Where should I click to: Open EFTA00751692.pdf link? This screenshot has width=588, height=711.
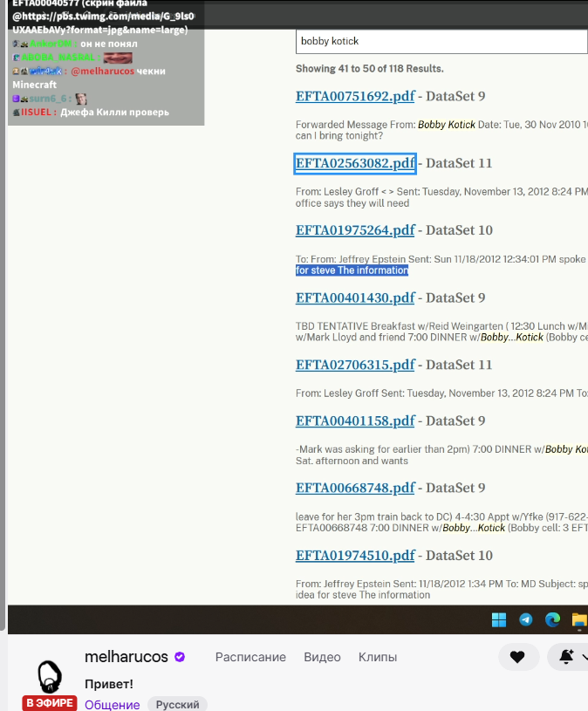tap(355, 96)
